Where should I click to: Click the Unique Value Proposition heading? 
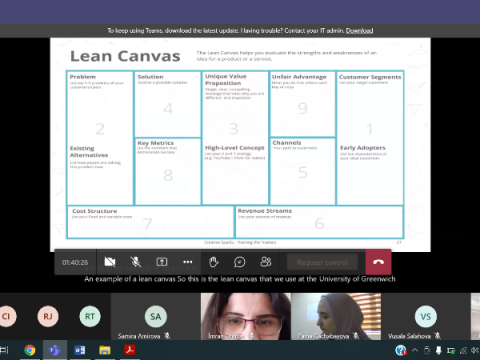point(226,80)
